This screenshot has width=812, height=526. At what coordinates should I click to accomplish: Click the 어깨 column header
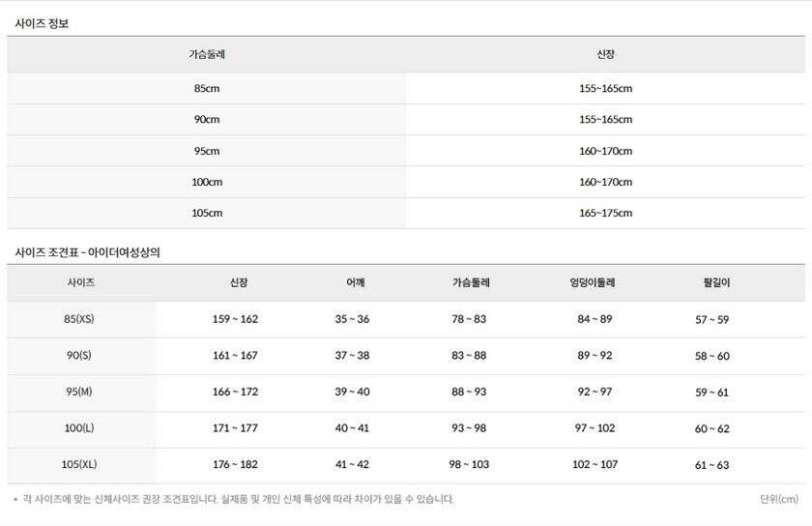pos(355,283)
